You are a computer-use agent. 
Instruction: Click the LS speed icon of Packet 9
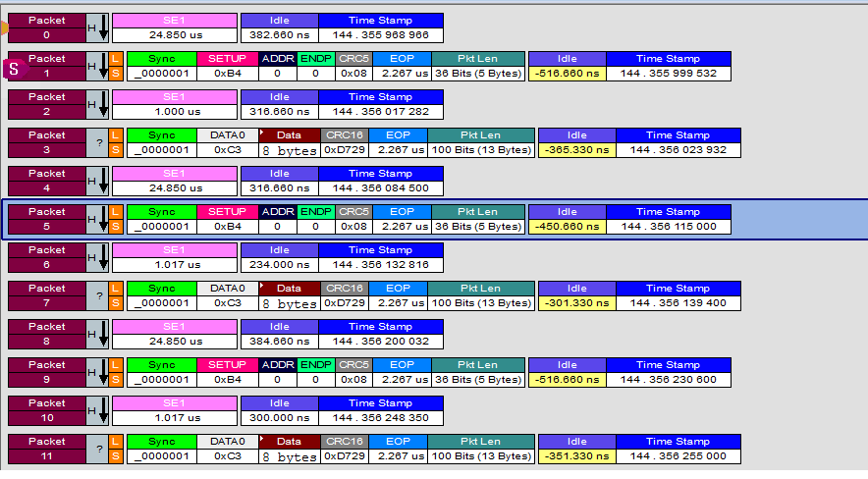(x=116, y=372)
